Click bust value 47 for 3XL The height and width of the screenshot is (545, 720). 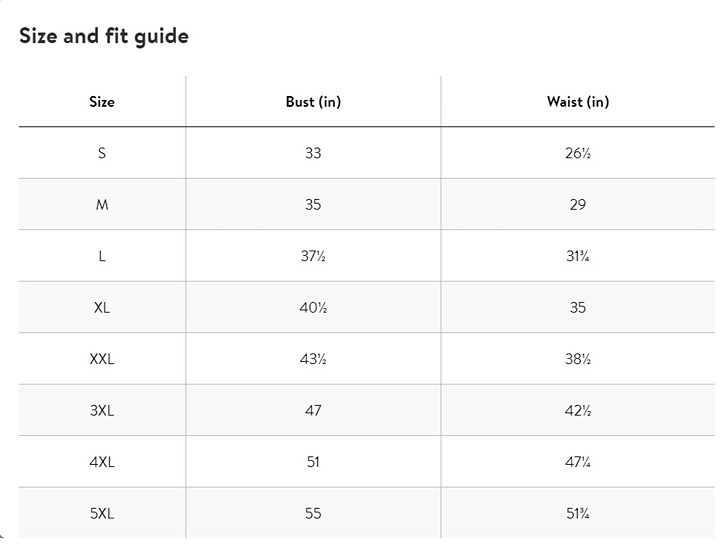(x=313, y=410)
